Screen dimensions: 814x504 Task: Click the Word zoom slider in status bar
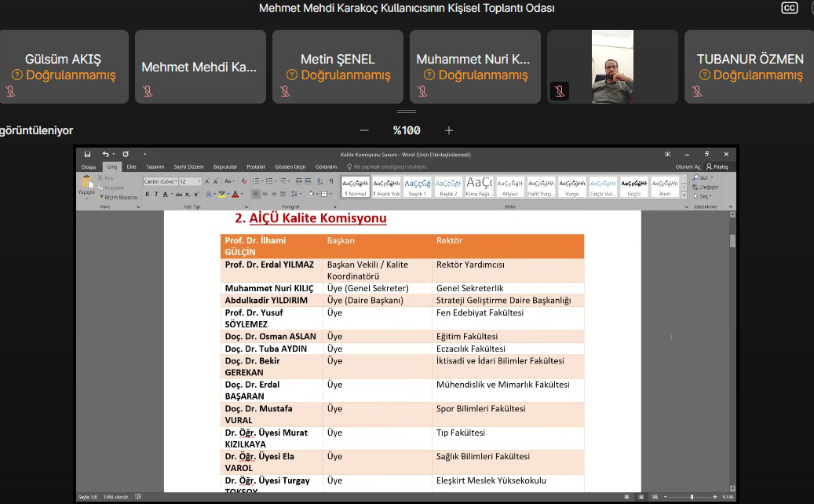tap(691, 497)
